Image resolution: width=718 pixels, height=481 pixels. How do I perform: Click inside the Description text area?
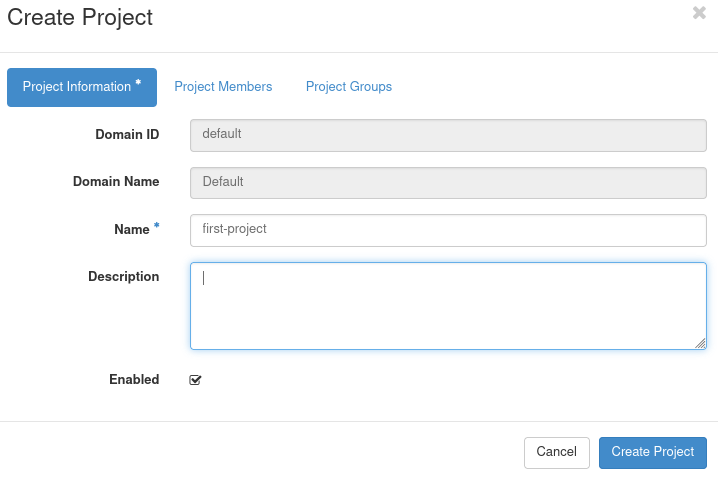448,306
